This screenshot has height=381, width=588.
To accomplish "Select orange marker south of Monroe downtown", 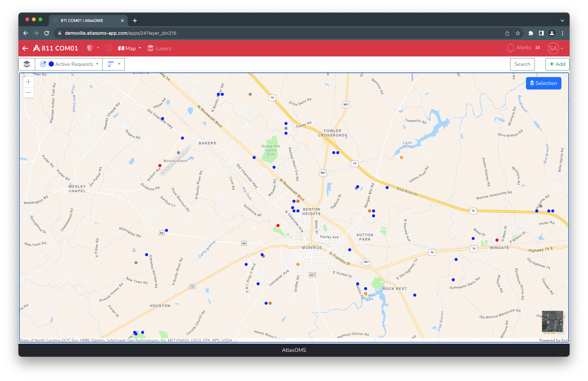I will pyautogui.click(x=298, y=264).
